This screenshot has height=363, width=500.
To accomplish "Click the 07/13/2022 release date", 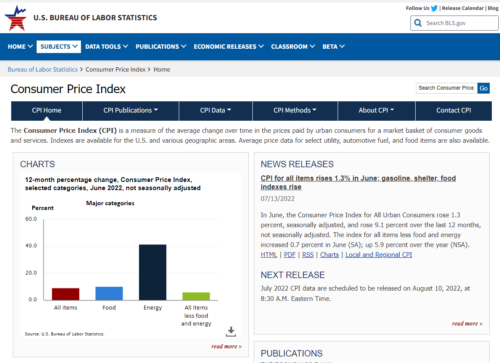I will 277,199.
